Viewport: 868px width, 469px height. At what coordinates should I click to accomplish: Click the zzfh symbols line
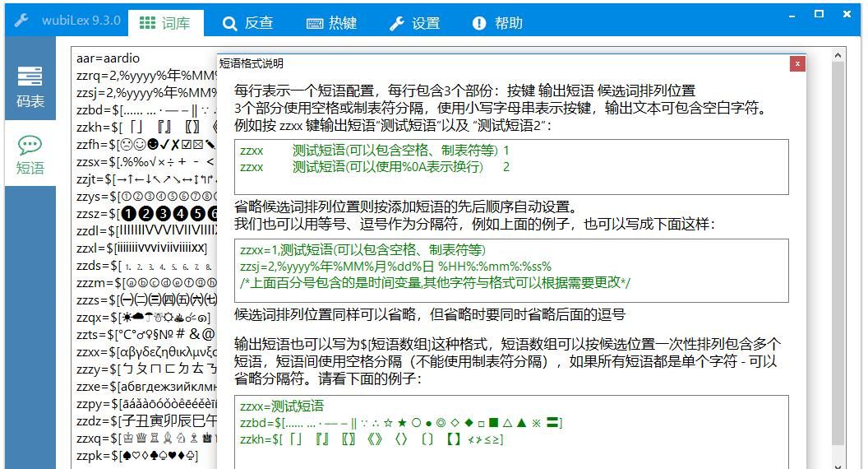pyautogui.click(x=146, y=144)
